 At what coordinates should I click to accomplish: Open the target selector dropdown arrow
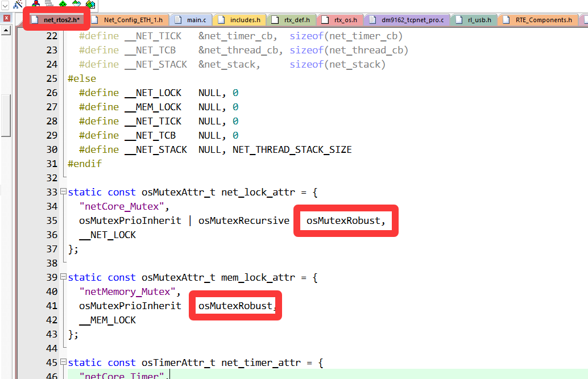click(5, 5)
